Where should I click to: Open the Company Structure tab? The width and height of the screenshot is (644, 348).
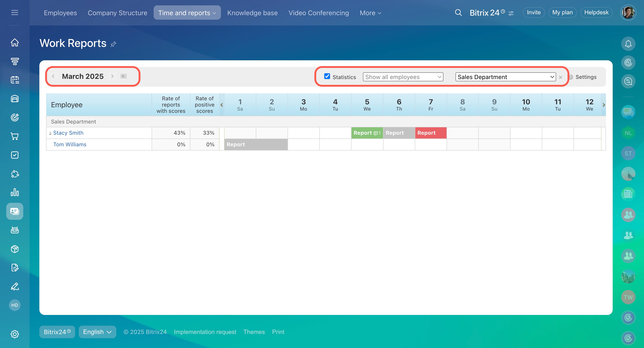(x=117, y=13)
